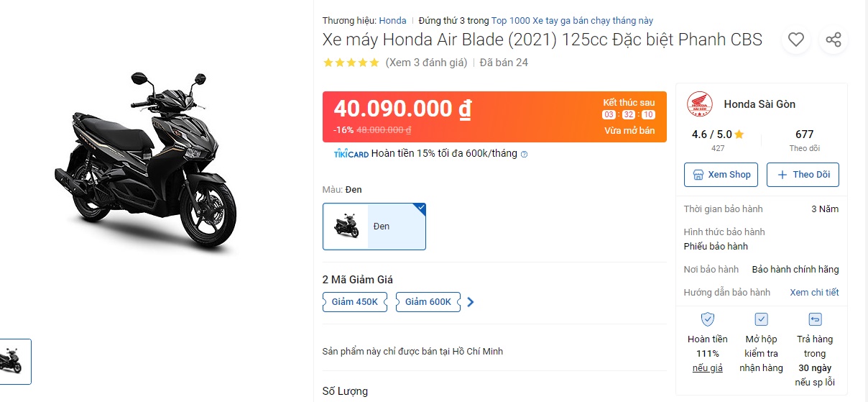Click the 111% refund shield icon
The image size is (868, 402).
tap(708, 319)
